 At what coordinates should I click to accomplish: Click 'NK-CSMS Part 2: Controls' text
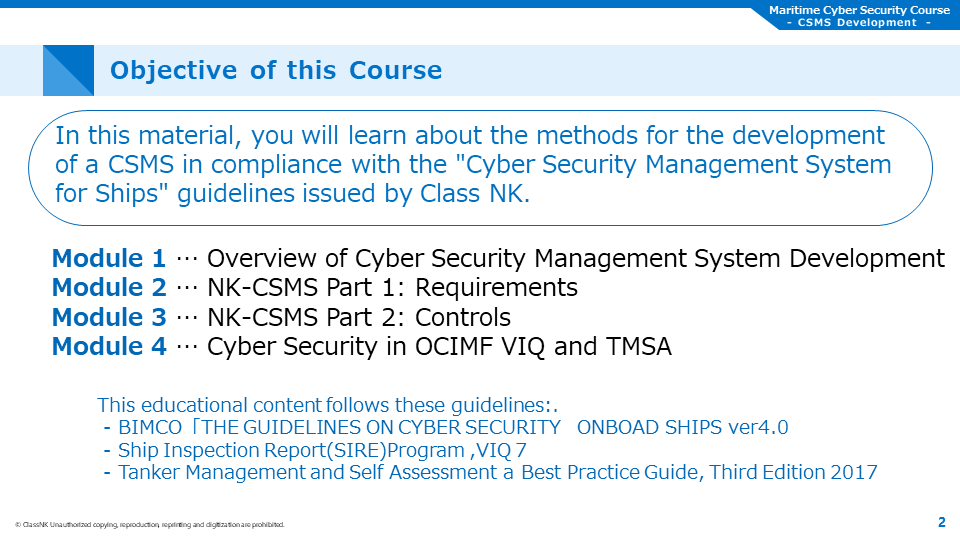[358, 318]
